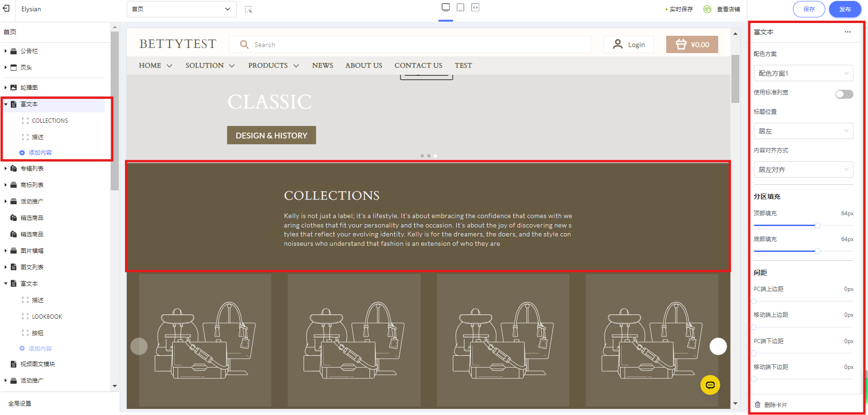The height and width of the screenshot is (415, 868).
Task: Click the next arrow on product carousel
Action: point(718,346)
